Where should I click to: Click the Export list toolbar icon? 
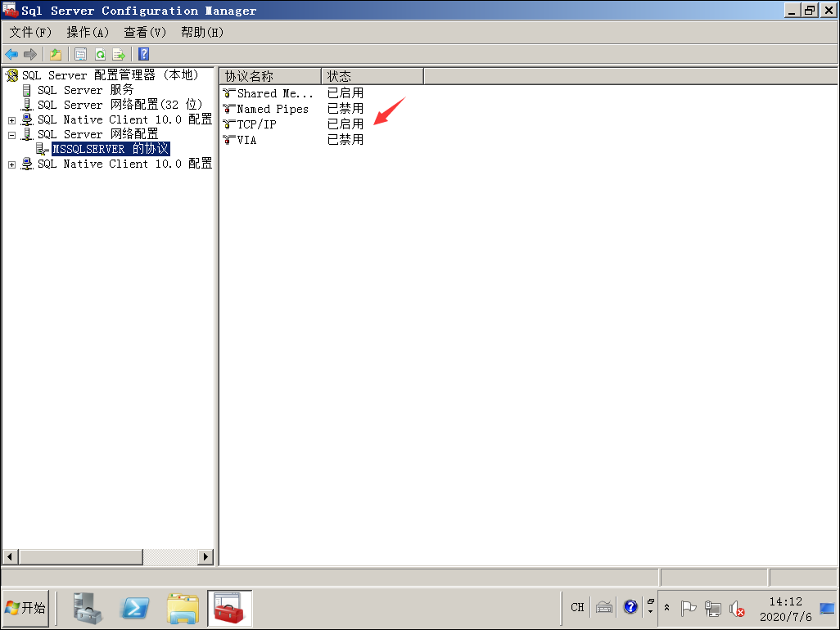point(119,54)
